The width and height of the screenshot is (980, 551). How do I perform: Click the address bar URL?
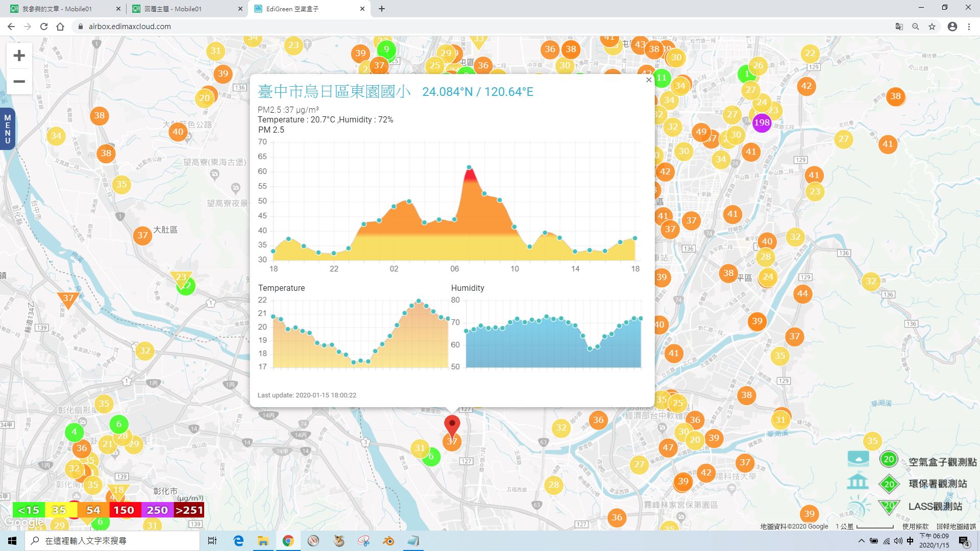pyautogui.click(x=130, y=27)
